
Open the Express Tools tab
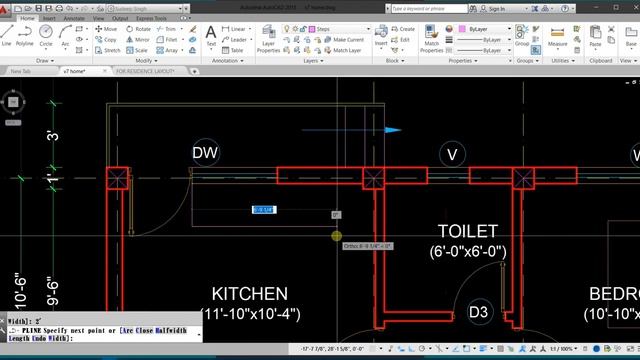151,18
